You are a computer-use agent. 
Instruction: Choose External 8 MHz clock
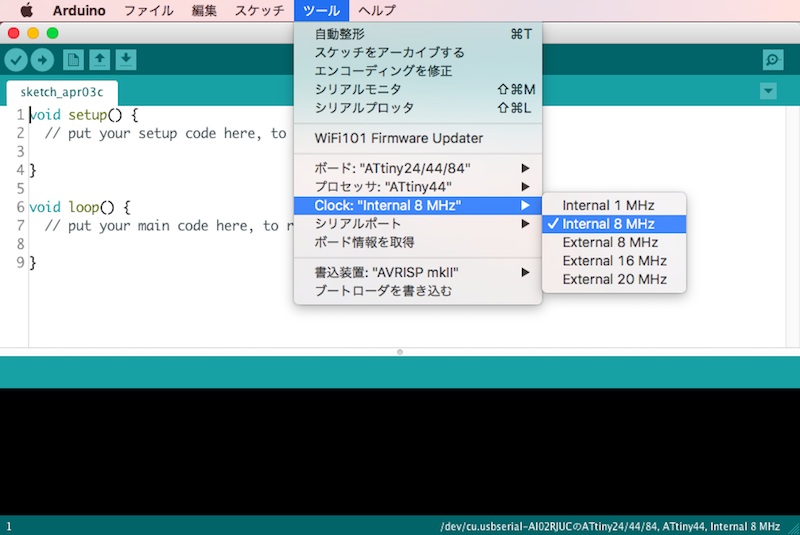[x=614, y=242]
